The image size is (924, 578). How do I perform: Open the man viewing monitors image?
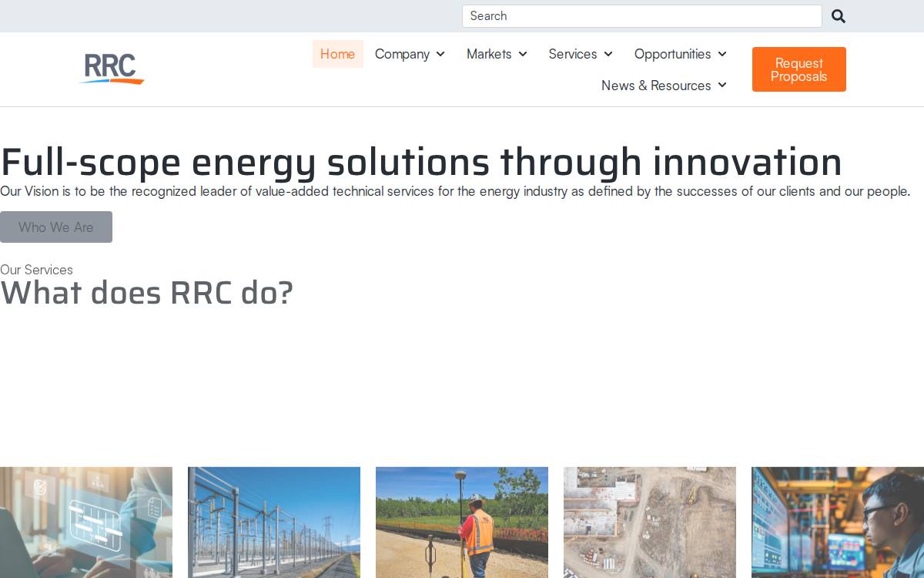point(838,523)
